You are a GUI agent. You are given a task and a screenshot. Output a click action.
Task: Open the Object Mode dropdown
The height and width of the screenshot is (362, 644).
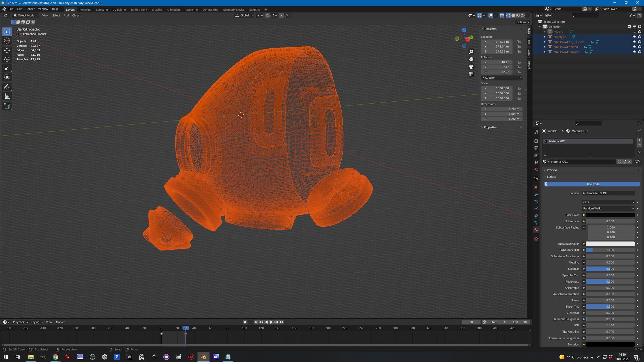[26, 15]
